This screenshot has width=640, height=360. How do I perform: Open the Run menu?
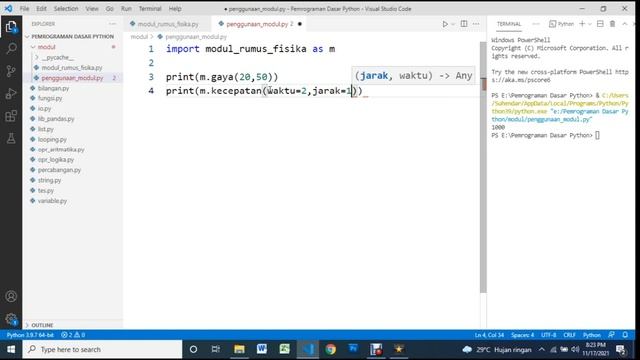pyautogui.click(x=126, y=9)
